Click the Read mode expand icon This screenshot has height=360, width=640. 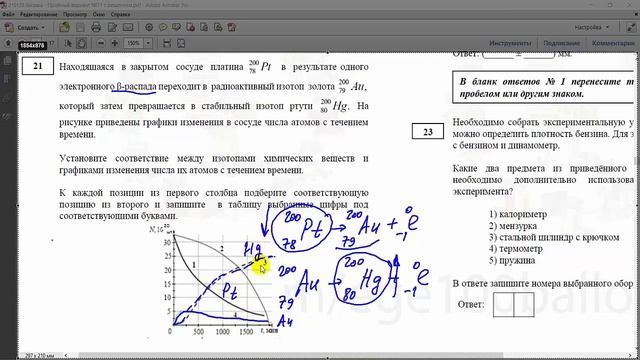coord(632,27)
